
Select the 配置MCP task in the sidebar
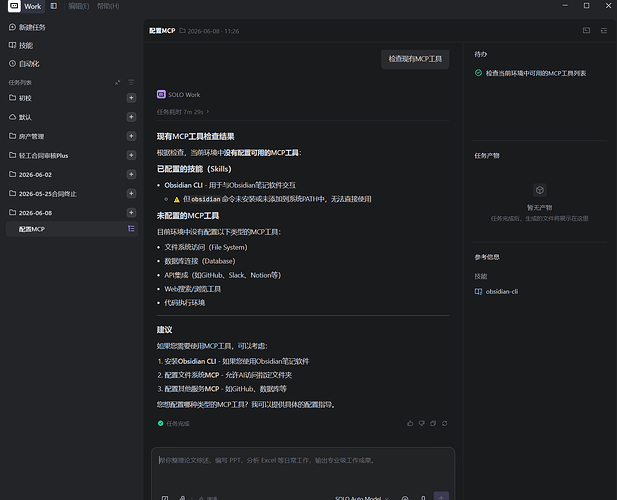click(72, 229)
